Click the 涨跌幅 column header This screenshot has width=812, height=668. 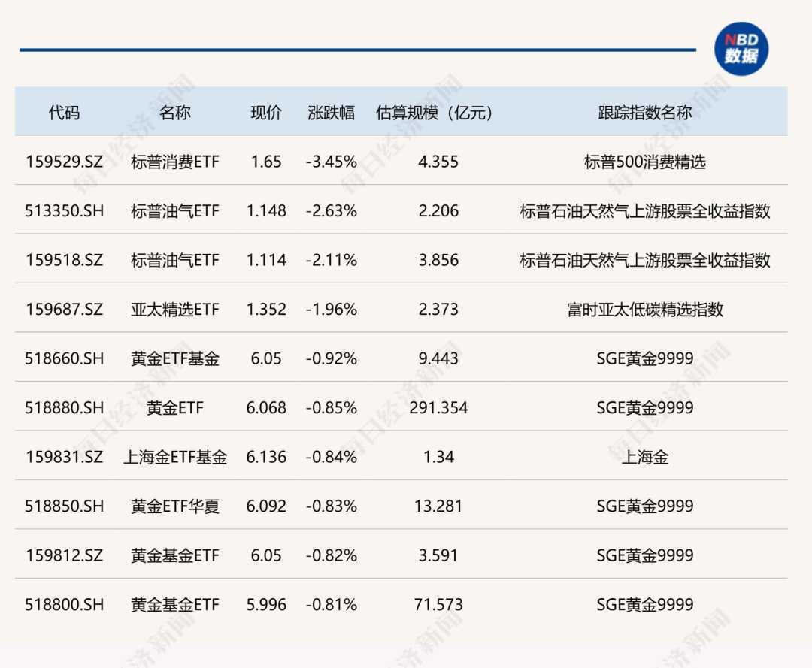coord(331,113)
